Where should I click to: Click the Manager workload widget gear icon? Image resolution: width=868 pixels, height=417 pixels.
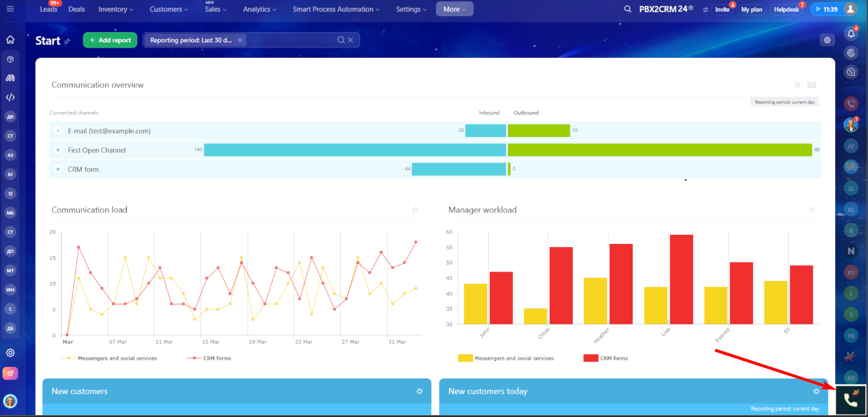(811, 210)
